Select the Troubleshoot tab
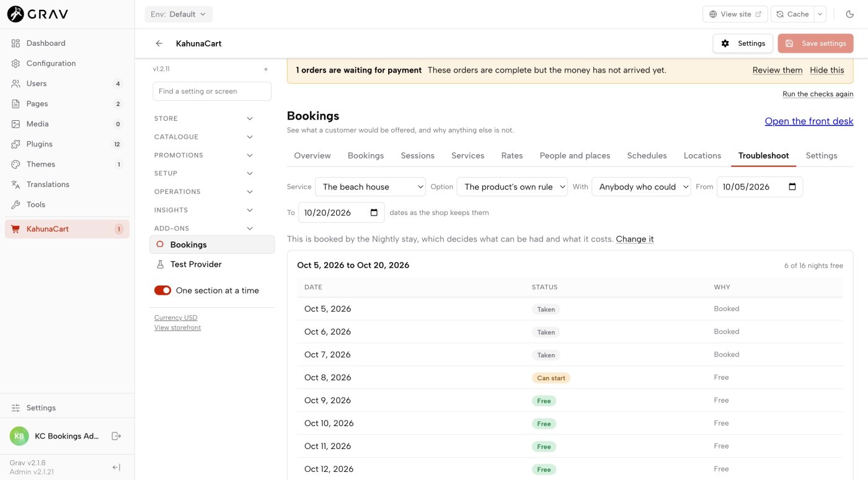The image size is (868, 480). pos(763,155)
